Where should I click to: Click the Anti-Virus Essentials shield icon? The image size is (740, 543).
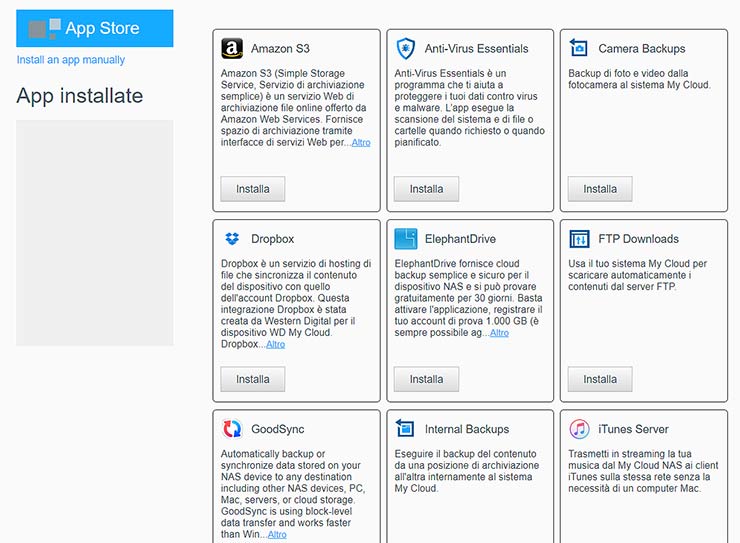(x=406, y=48)
